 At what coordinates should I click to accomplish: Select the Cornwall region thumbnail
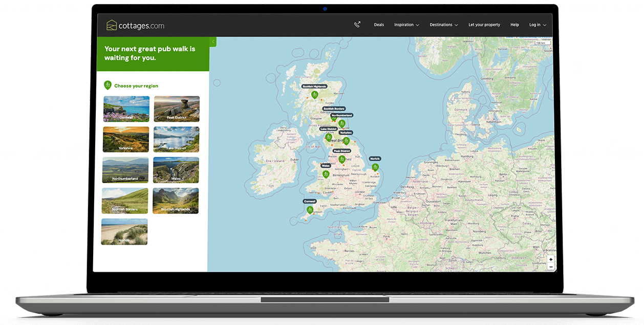[x=126, y=109]
